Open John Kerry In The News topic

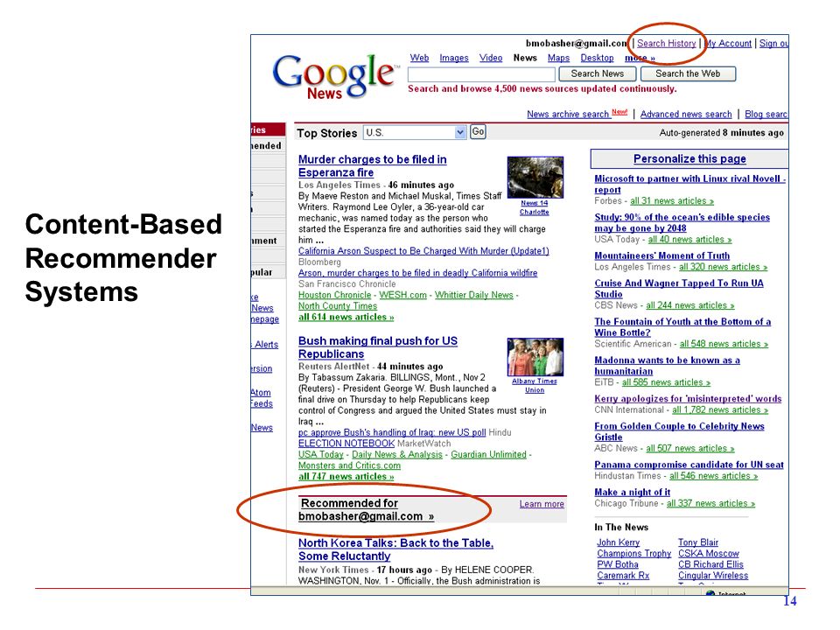coord(619,542)
